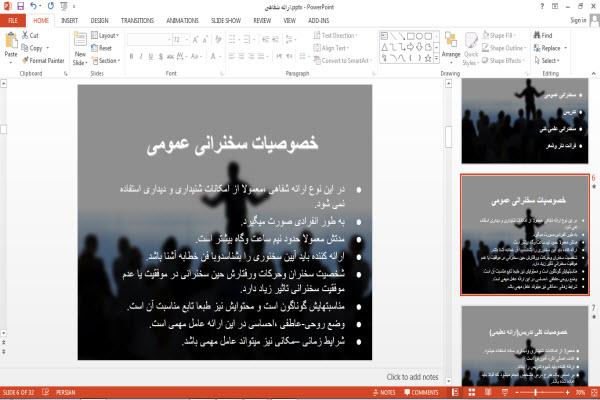The height and width of the screenshot is (400, 600).
Task: Undo the last action
Action: [34, 6]
